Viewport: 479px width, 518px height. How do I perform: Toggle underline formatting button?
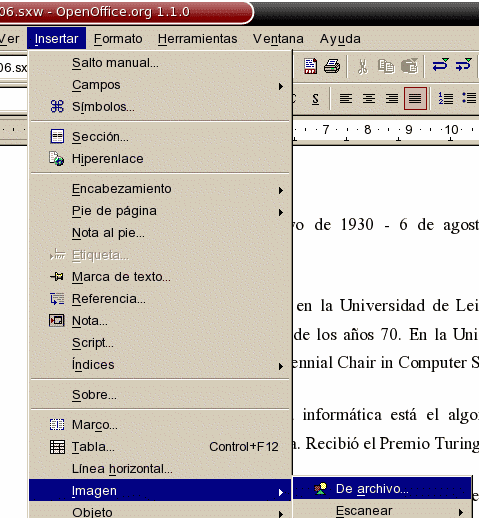point(315,99)
